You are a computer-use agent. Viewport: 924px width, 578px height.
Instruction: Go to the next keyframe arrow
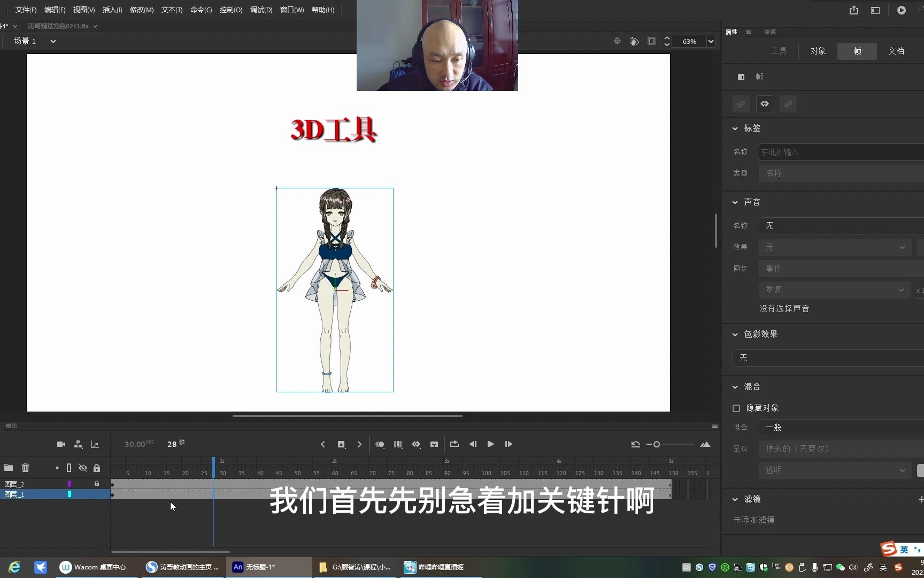click(359, 444)
